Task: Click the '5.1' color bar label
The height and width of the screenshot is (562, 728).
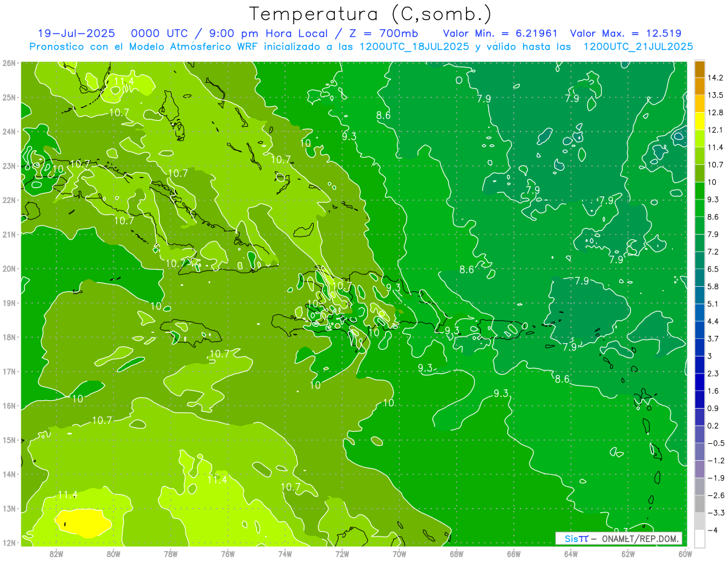Action: click(x=714, y=304)
